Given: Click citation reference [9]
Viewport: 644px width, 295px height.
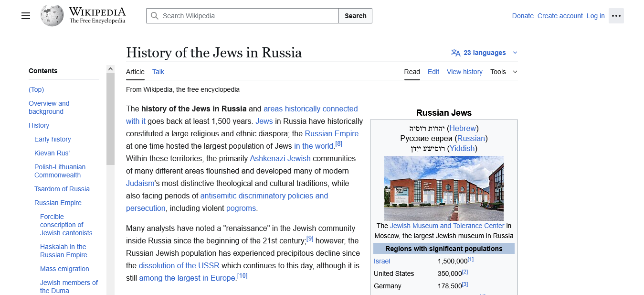Looking at the screenshot, I should coord(310,239).
